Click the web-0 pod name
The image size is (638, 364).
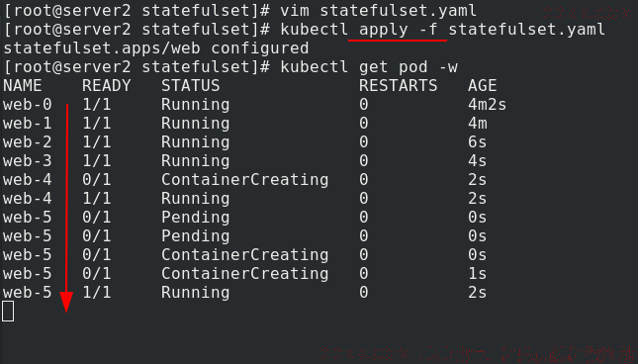[28, 105]
